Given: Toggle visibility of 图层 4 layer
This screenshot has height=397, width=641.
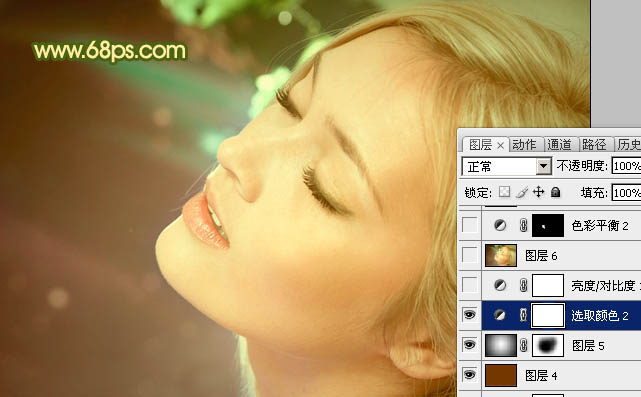Looking at the screenshot, I should [469, 375].
